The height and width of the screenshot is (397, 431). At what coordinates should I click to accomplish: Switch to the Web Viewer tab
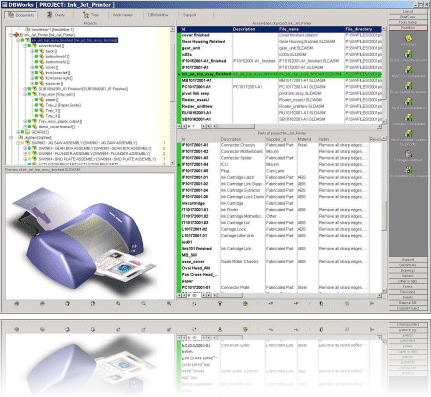(x=123, y=15)
